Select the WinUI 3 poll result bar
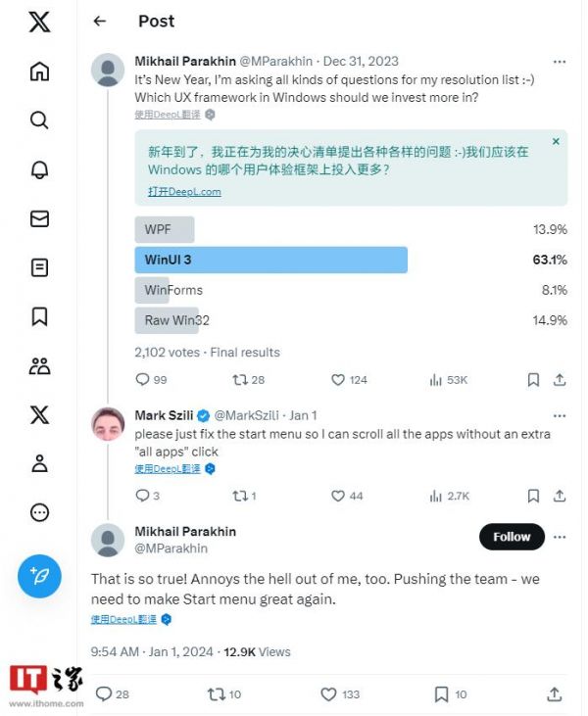This screenshot has width=588, height=716. click(270, 260)
